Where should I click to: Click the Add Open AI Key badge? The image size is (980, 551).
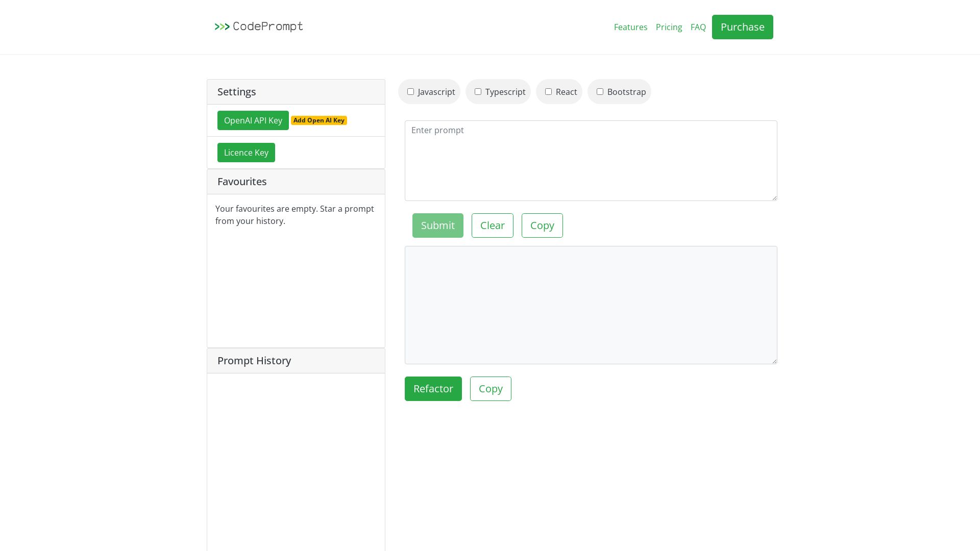pos(319,120)
